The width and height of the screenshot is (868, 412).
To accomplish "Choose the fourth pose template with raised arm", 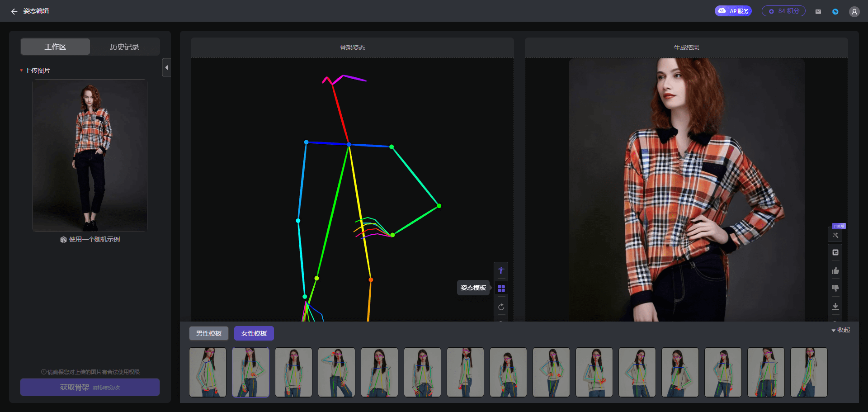I will pyautogui.click(x=336, y=372).
